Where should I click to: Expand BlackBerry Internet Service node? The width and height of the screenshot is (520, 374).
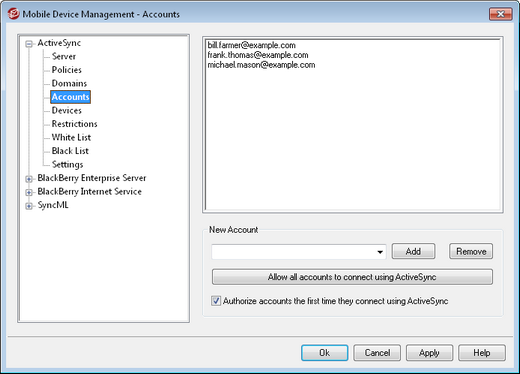tap(29, 192)
